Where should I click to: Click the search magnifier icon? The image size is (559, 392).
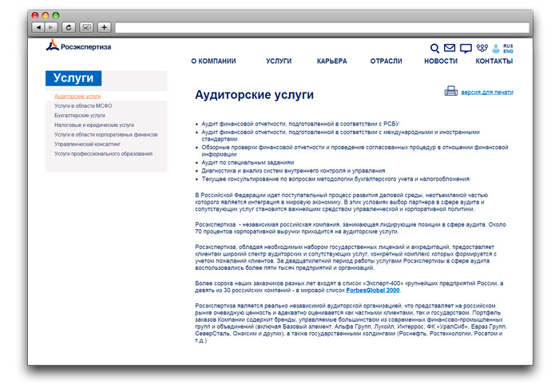[434, 48]
